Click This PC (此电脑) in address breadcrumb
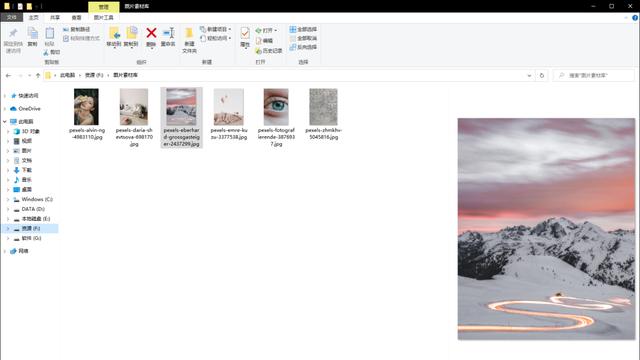The width and height of the screenshot is (640, 360). (x=67, y=76)
